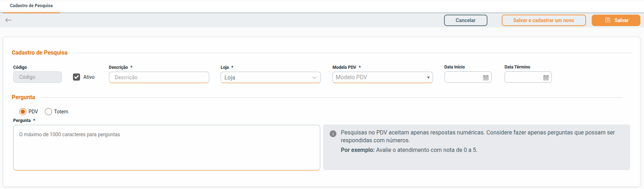This screenshot has height=189, width=644.
Task: Click the back arrow icon
Action: pos(9,20)
